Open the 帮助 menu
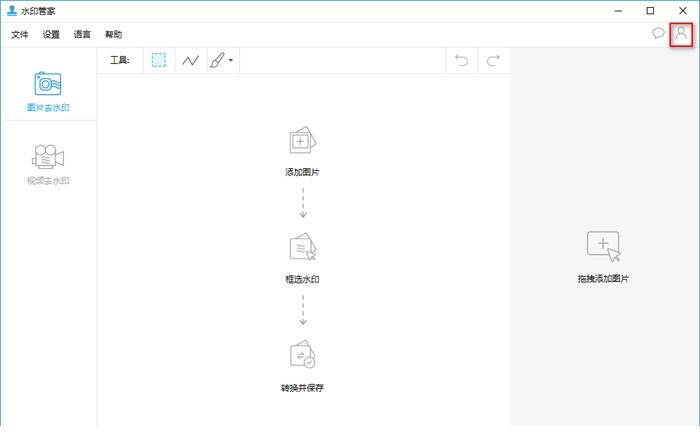Viewport: 700px width, 443px height. 113,34
